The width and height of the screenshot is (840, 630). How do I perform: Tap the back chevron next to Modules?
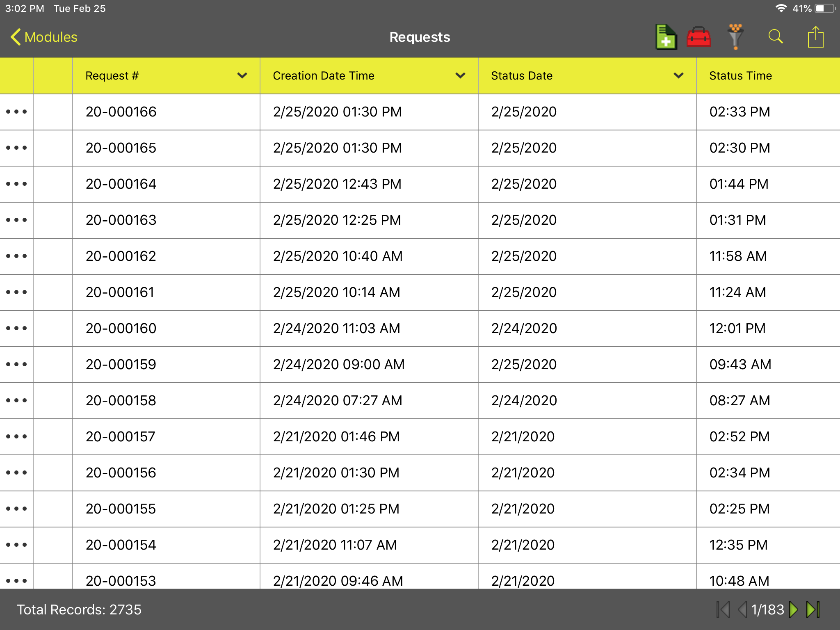coord(15,37)
